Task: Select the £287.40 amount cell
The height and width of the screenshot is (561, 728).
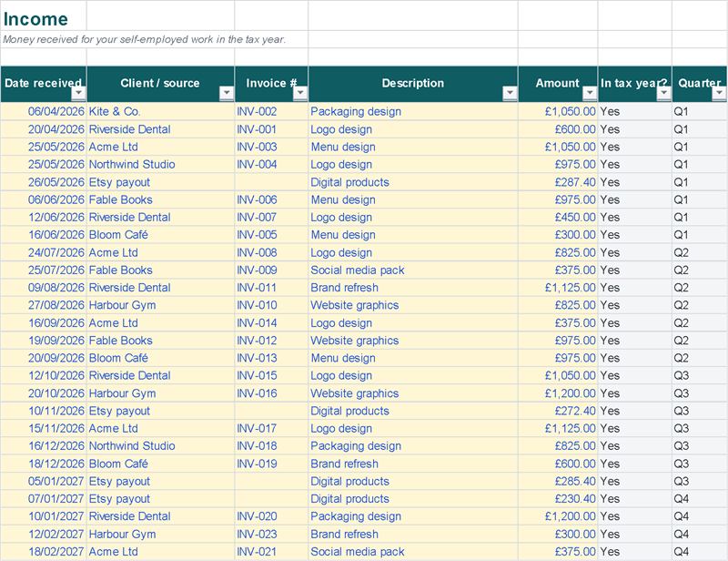Action: coord(558,182)
